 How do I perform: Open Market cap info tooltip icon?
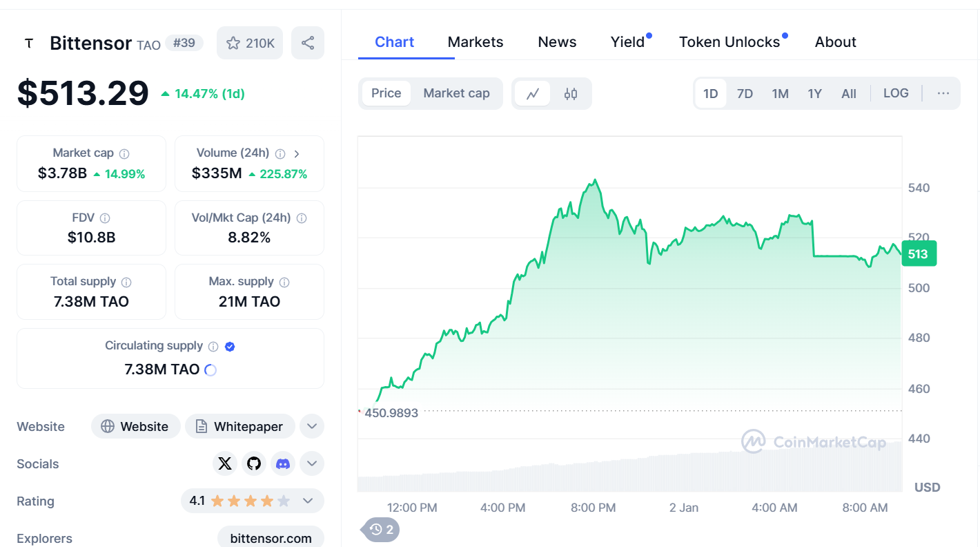[x=124, y=154]
